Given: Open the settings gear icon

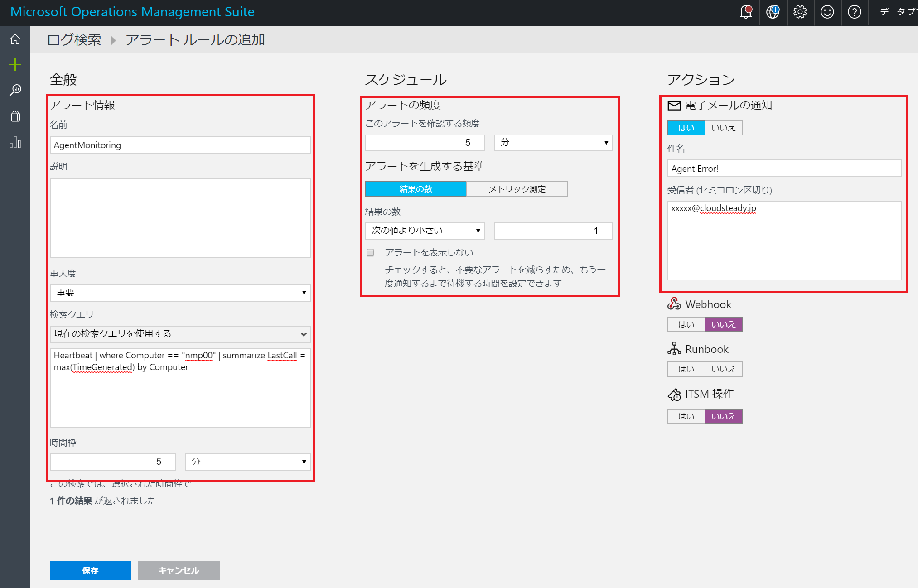Looking at the screenshot, I should pos(800,12).
